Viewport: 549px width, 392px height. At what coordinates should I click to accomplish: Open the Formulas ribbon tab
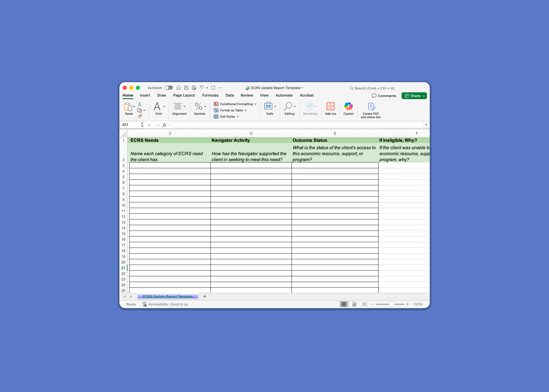pos(210,95)
